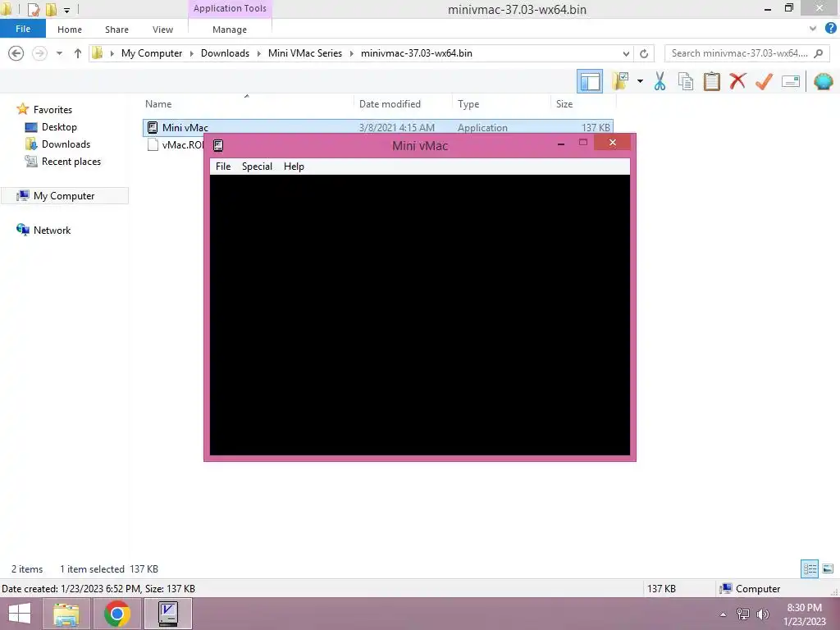Open Help menu in Mini vMac window

click(294, 167)
